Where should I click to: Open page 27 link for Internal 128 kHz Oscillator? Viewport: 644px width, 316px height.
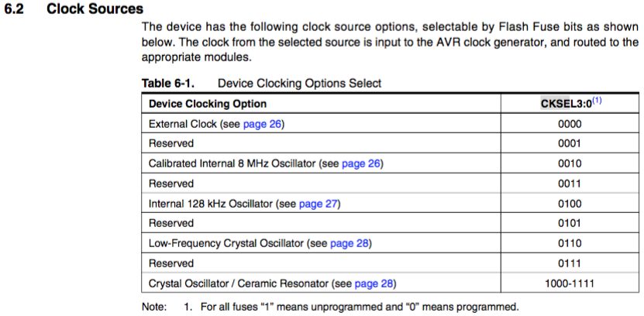pos(318,204)
